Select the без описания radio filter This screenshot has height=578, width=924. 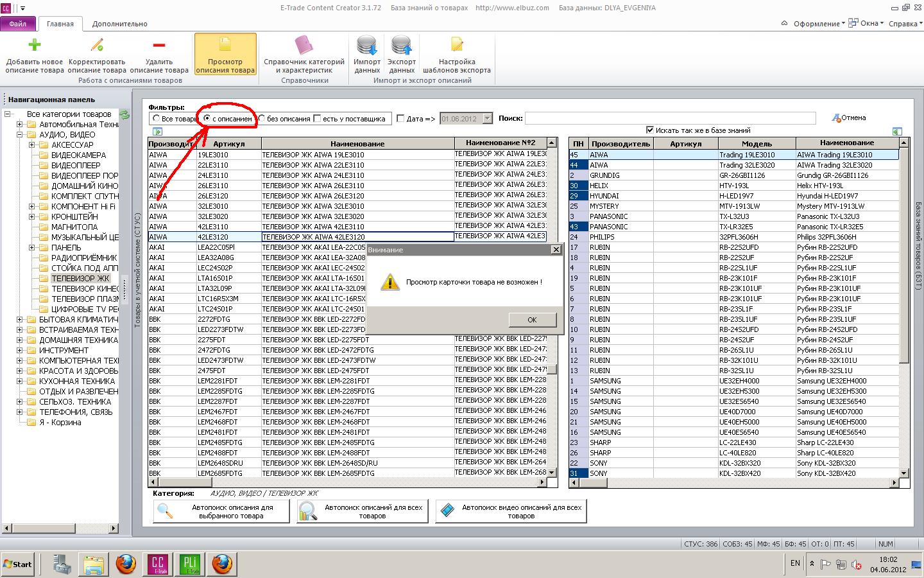(x=261, y=118)
